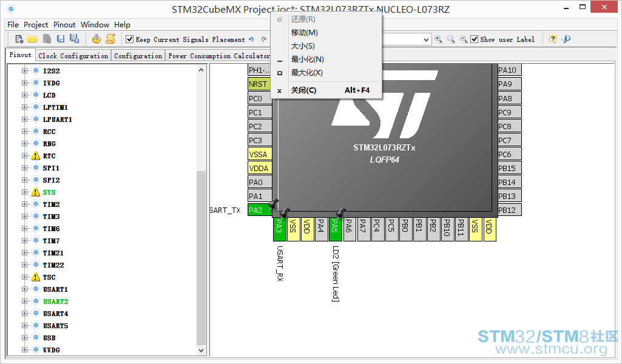The image size is (622, 364).
Task: Click the peripheral tree scrollbar down arrow
Action: pyautogui.click(x=201, y=350)
